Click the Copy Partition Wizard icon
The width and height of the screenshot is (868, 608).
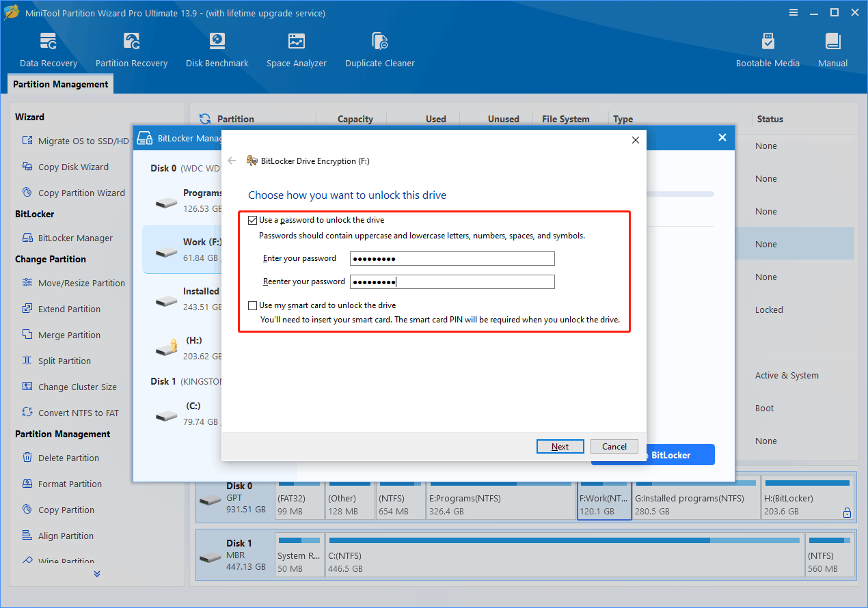27,193
